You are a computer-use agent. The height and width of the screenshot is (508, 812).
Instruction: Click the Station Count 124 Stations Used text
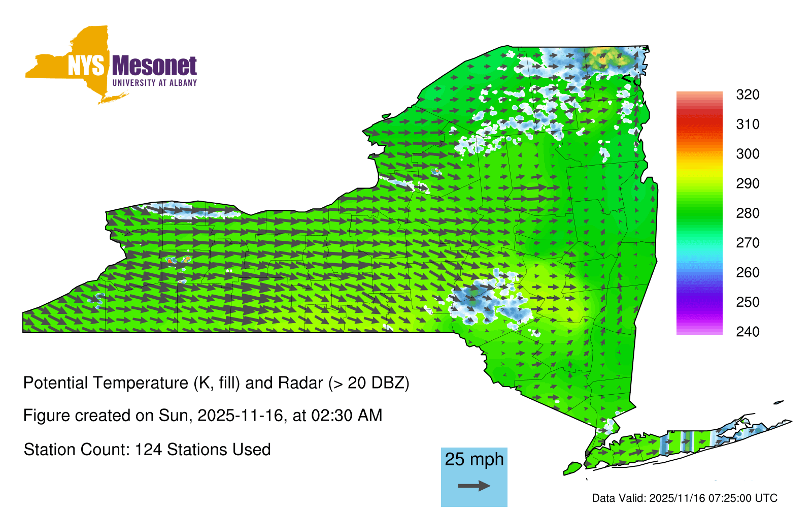tap(147, 450)
